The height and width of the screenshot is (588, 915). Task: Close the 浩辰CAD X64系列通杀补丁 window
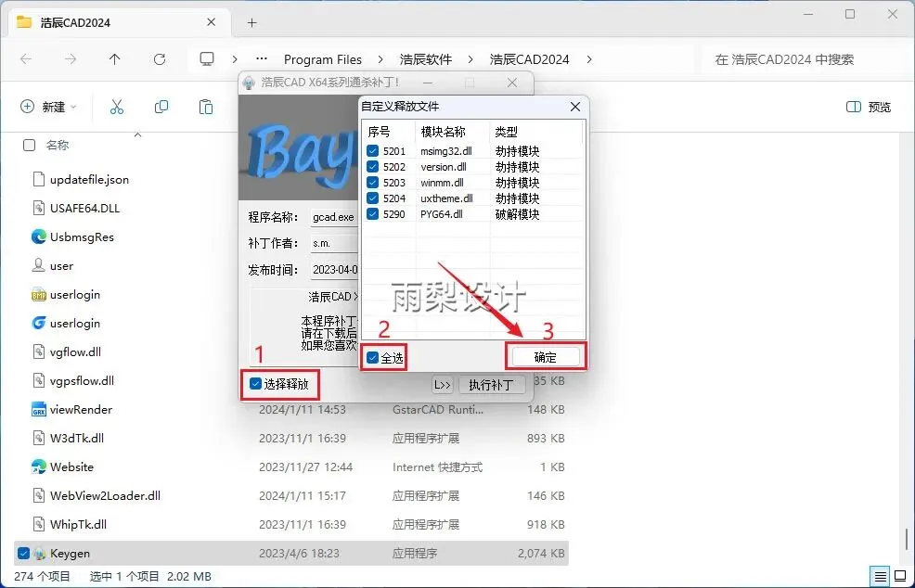click(x=511, y=83)
